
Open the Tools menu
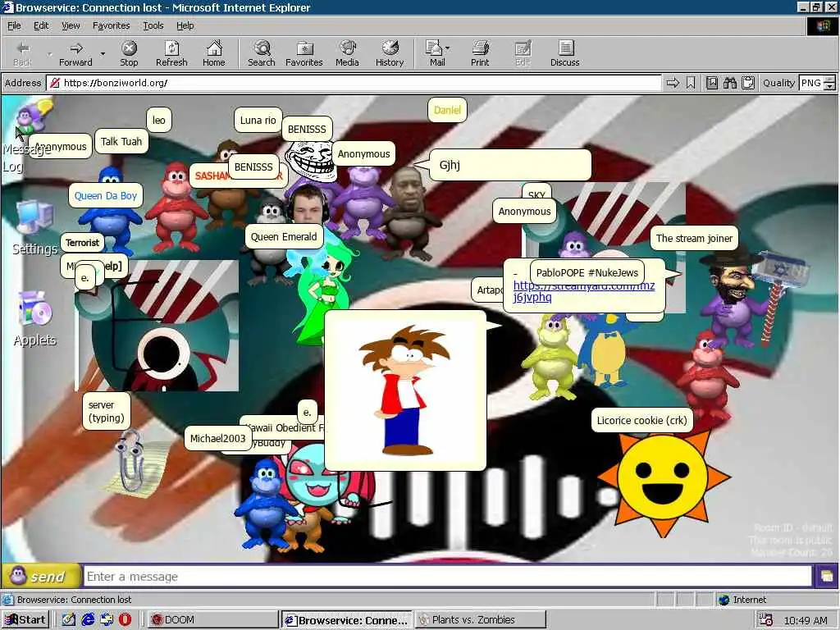(153, 25)
